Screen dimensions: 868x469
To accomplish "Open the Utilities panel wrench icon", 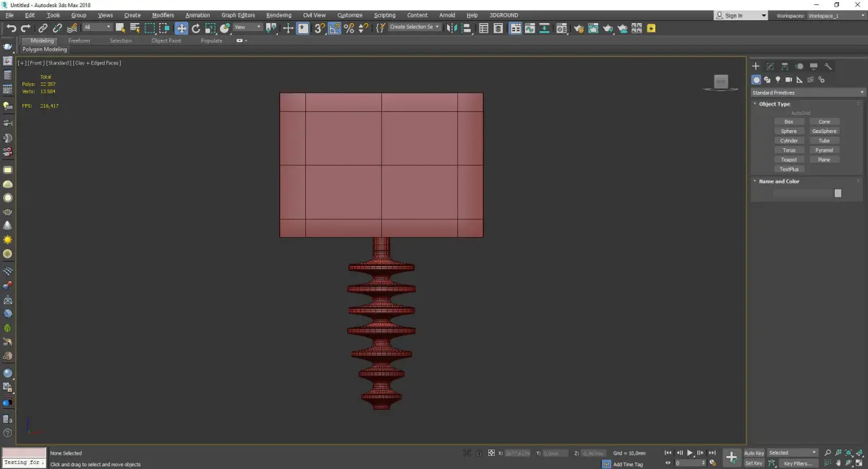I will pyautogui.click(x=828, y=66).
